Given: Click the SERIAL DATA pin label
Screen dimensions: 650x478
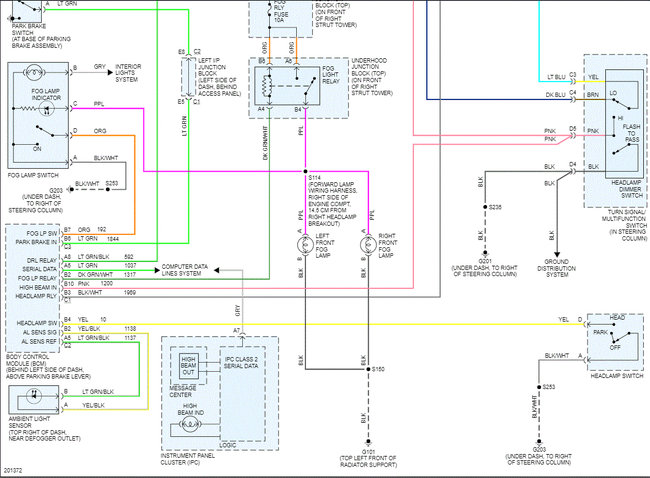Looking at the screenshot, I should (x=39, y=269).
